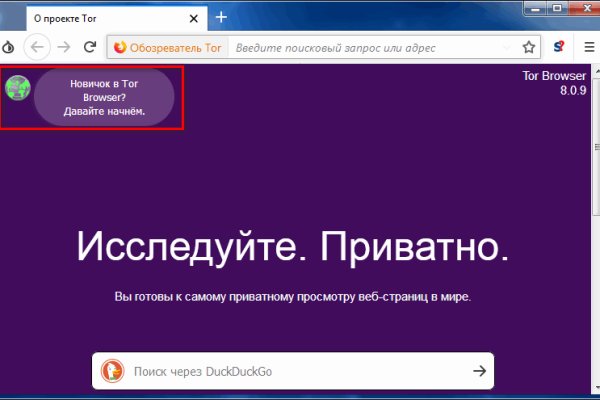The width and height of the screenshot is (600, 400).
Task: Click the green globe onboarding icon
Action: pyautogui.click(x=18, y=89)
